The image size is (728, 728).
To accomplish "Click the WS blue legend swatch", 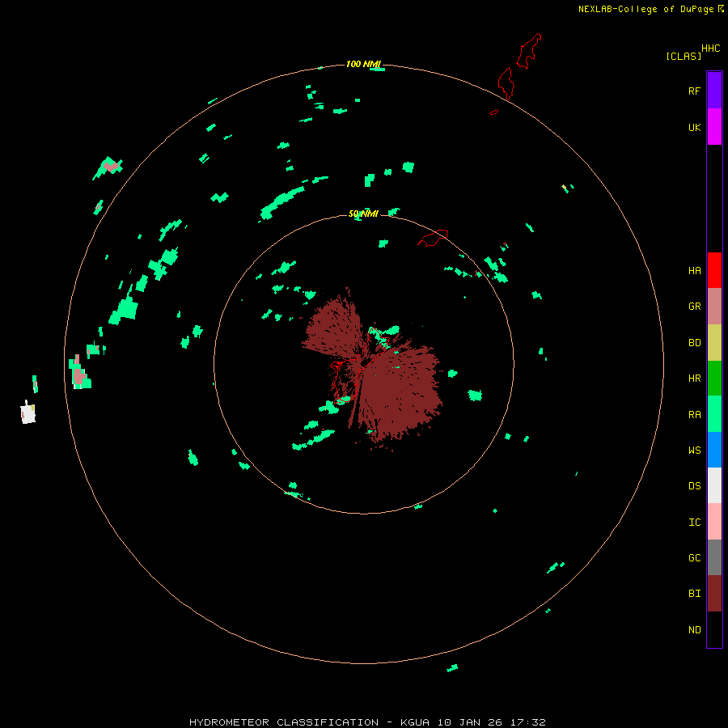I will point(714,450).
